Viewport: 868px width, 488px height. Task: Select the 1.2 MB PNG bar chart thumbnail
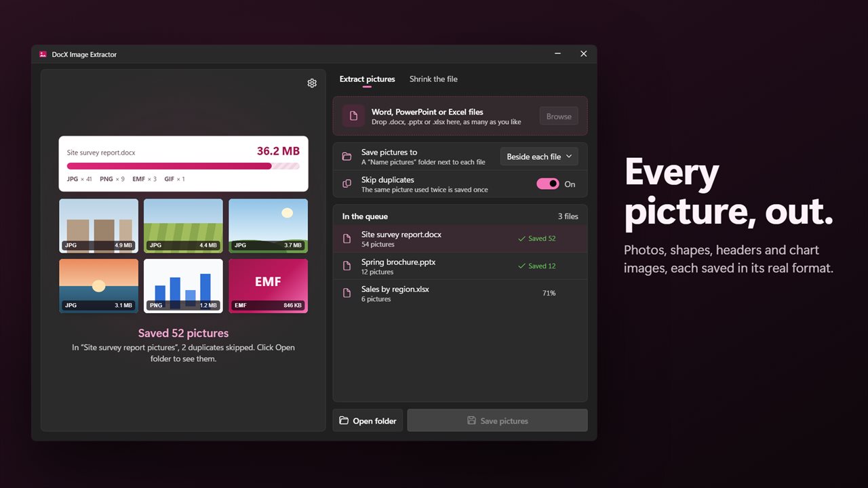(x=183, y=286)
